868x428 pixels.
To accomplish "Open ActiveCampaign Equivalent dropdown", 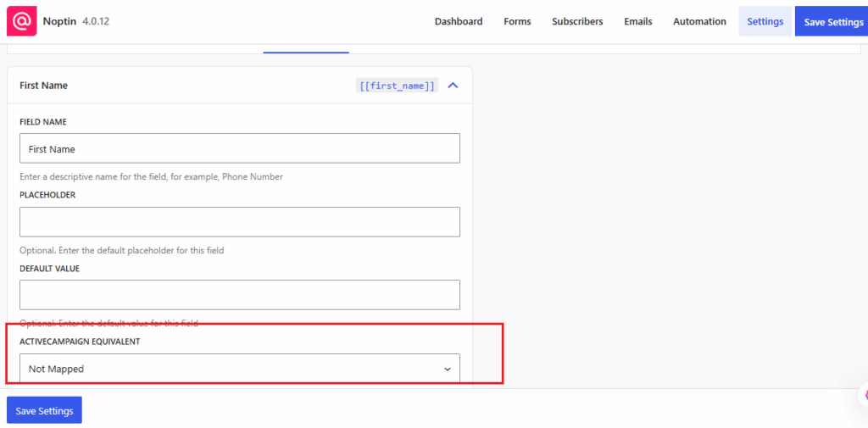I will click(240, 368).
